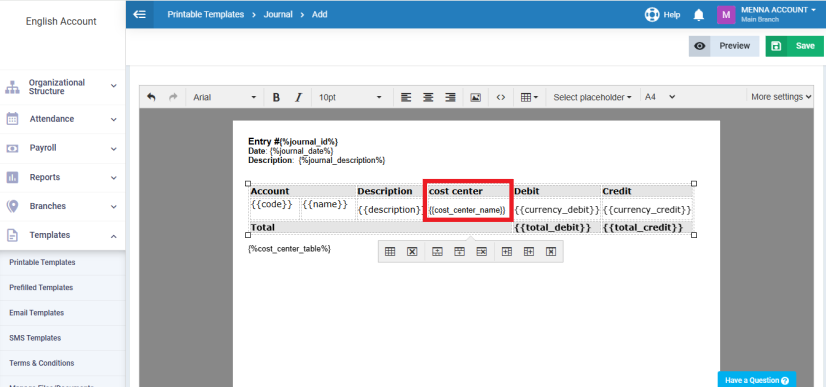Align text right
Screen dimensions: 826x387
[x=450, y=97]
